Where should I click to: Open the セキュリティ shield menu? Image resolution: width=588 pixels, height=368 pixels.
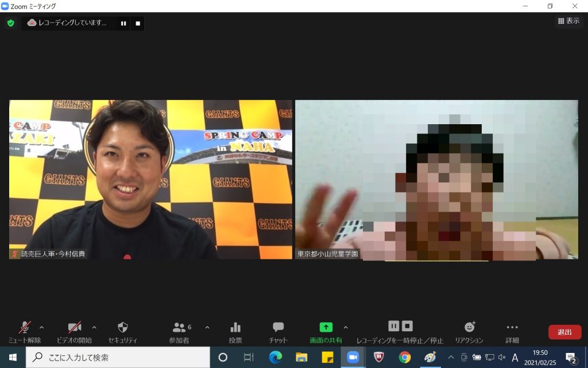pyautogui.click(x=123, y=332)
